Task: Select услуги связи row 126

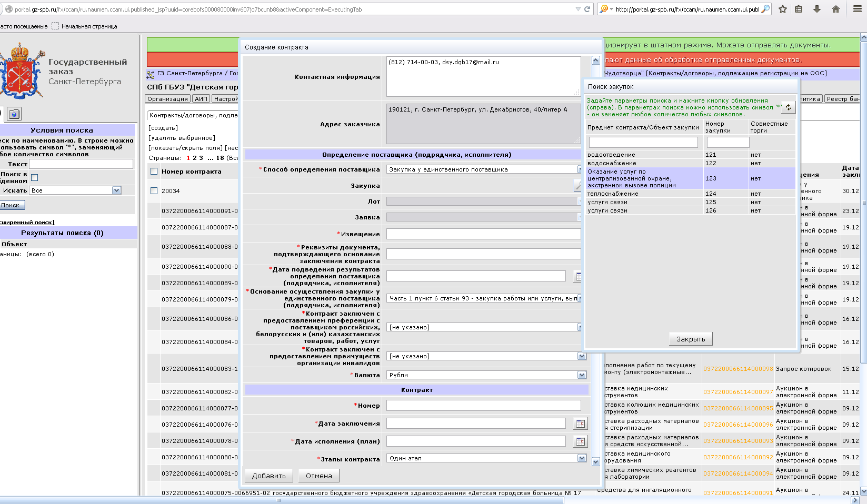Action: tap(690, 210)
